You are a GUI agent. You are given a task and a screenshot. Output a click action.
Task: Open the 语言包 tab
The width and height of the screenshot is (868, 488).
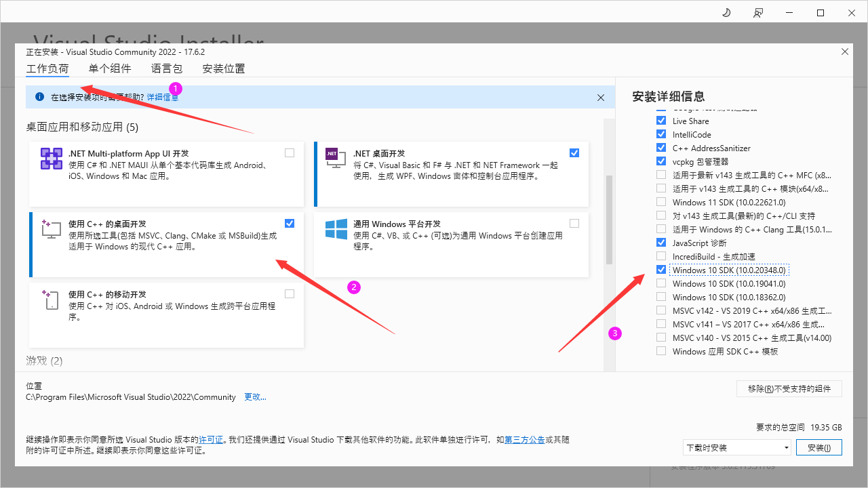tap(167, 68)
